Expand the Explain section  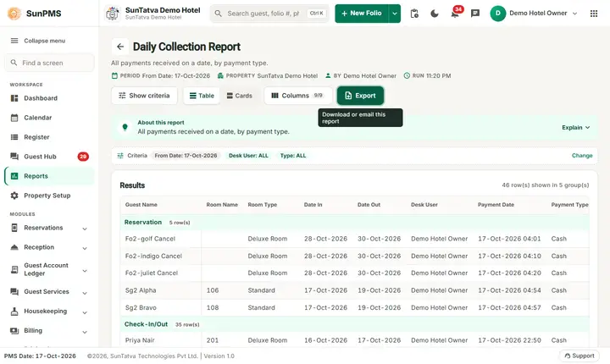click(x=576, y=128)
